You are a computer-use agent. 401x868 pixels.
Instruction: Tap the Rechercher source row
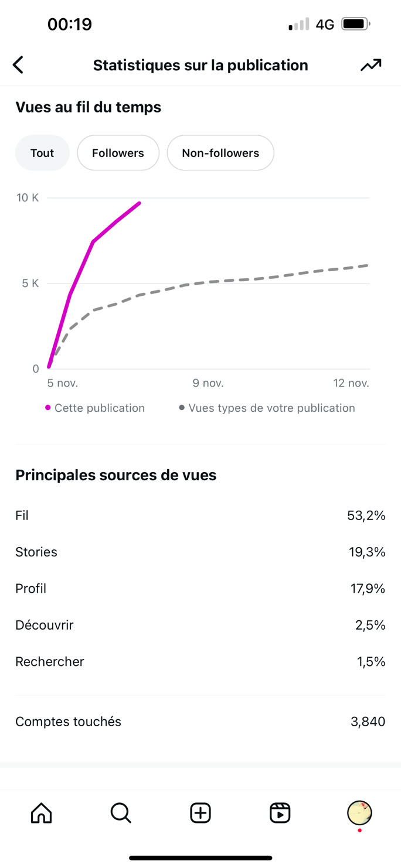(200, 662)
